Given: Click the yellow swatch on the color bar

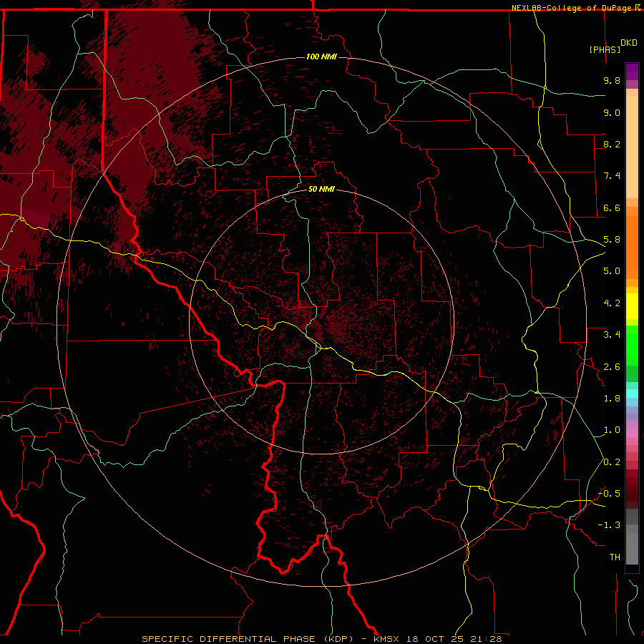Looking at the screenshot, I should [632, 306].
